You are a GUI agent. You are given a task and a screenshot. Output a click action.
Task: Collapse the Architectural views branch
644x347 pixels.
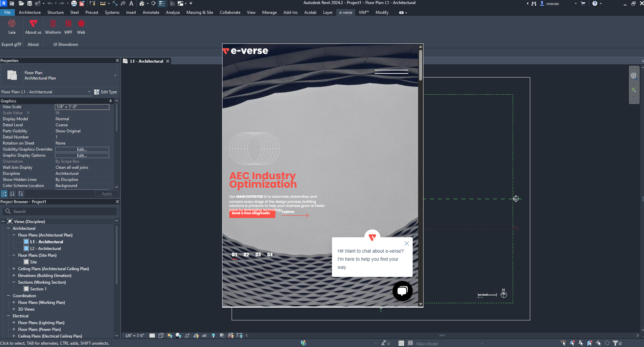pos(9,228)
